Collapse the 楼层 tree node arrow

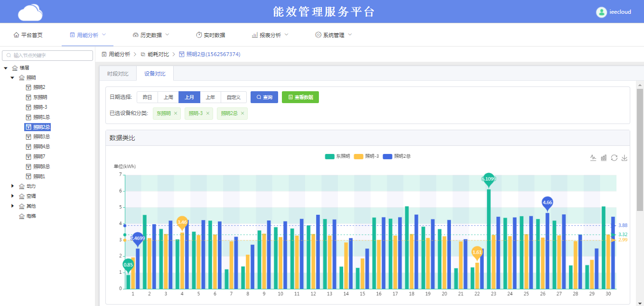point(6,68)
